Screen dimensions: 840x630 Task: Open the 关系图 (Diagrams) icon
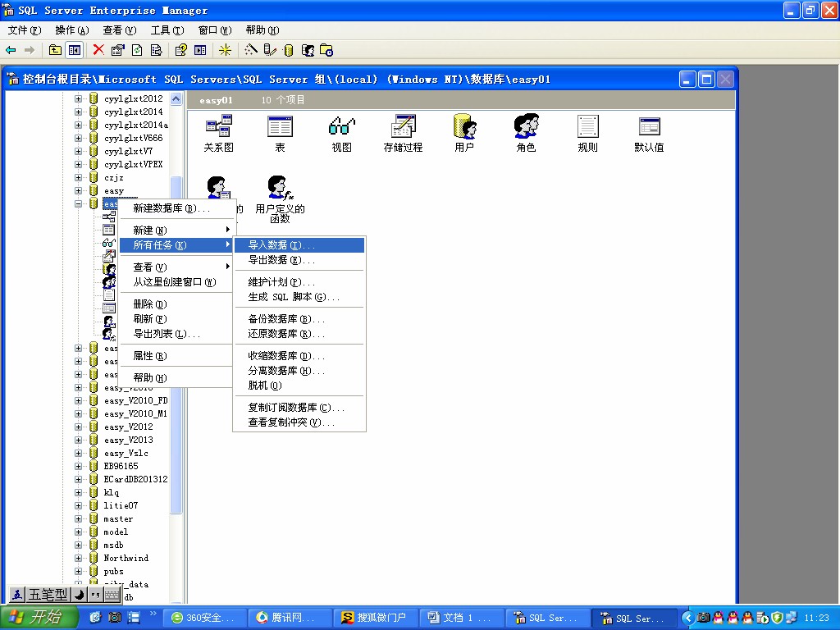click(x=218, y=127)
